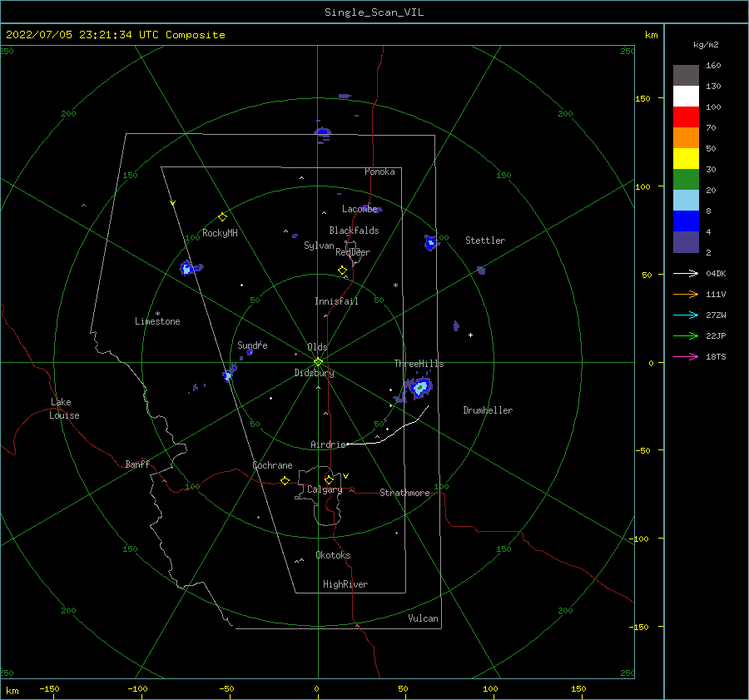Click the Drumheller town label
The height and width of the screenshot is (700, 749).
[x=488, y=410]
